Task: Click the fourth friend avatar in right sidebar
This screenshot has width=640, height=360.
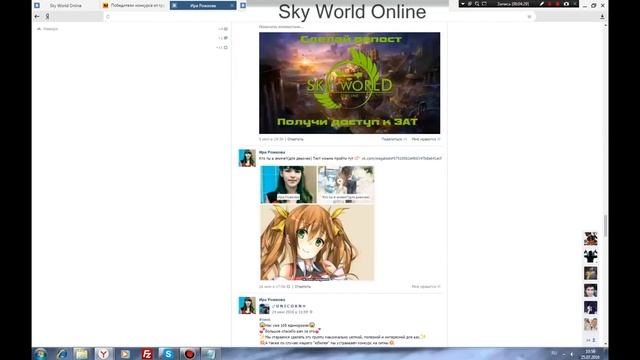Action: tap(591, 290)
